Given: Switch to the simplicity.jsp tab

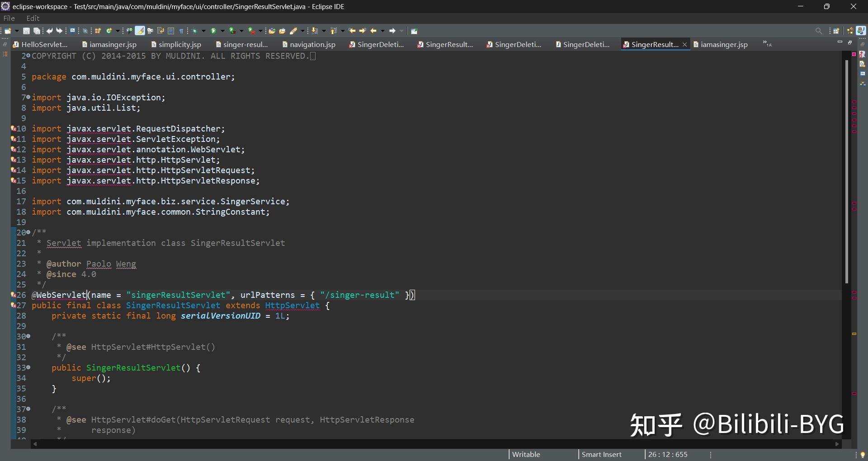Looking at the screenshot, I should 176,44.
